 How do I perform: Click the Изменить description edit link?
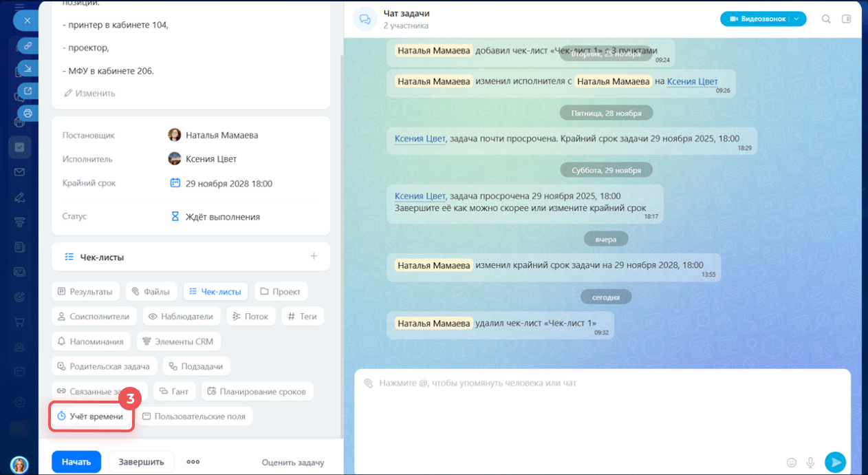[89, 93]
